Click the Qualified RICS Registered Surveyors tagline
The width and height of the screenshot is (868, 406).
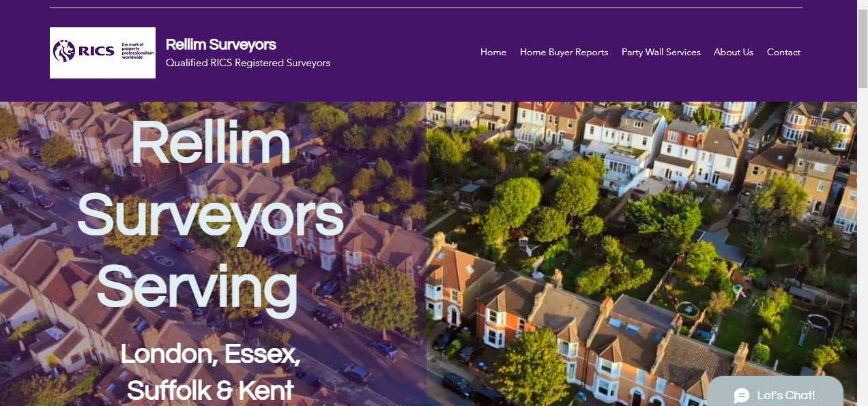pyautogui.click(x=248, y=63)
